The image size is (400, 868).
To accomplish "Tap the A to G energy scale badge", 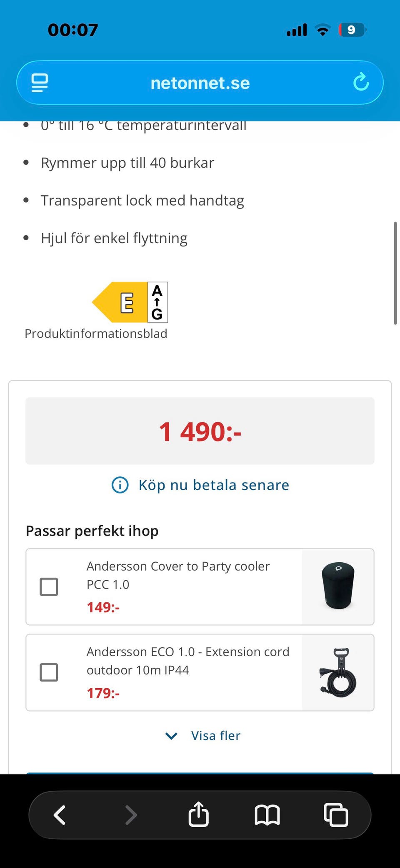I will click(x=157, y=302).
